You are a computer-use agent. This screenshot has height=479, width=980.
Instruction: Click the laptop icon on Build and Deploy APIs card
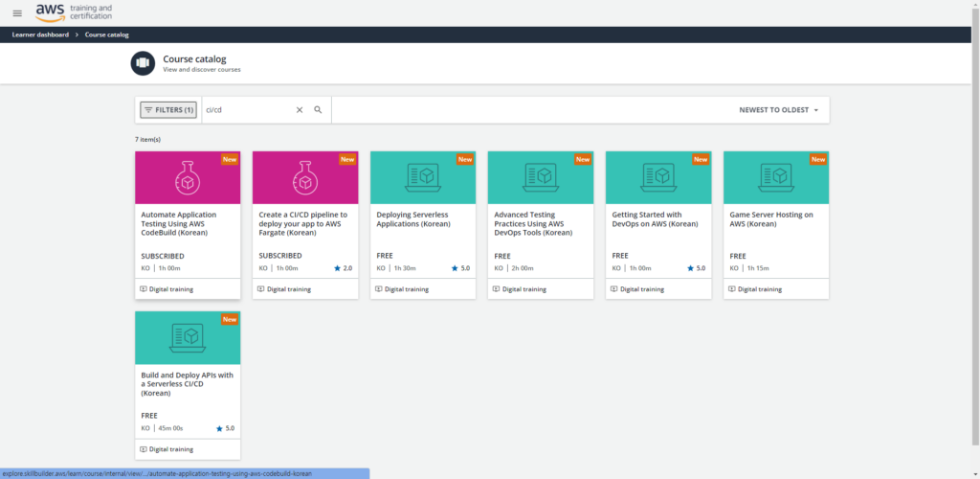click(188, 337)
